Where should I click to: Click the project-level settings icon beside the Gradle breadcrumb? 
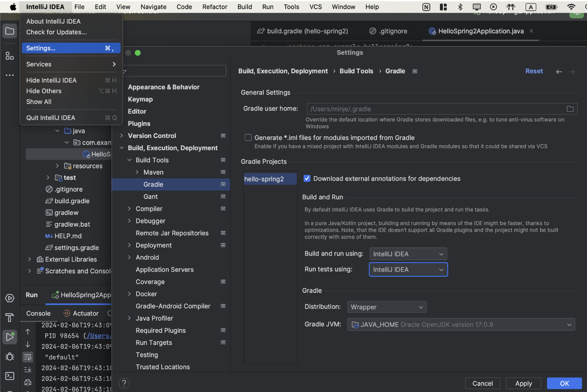415,71
